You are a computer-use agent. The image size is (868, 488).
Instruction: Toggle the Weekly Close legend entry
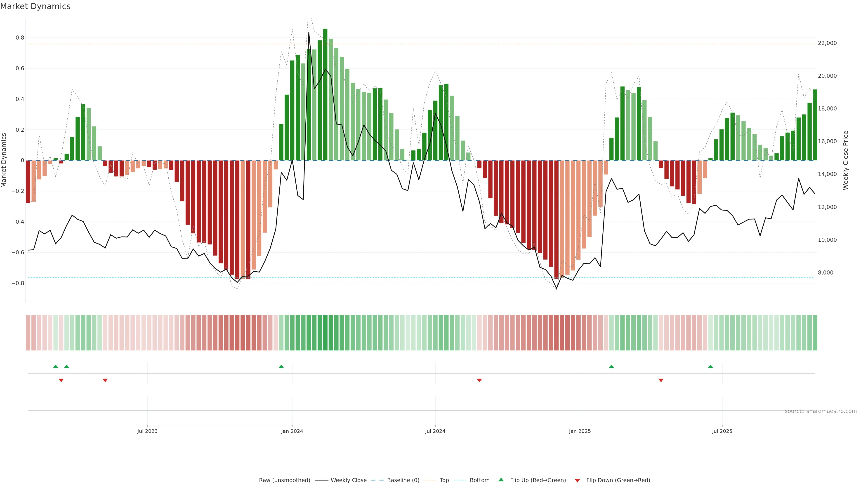348,480
